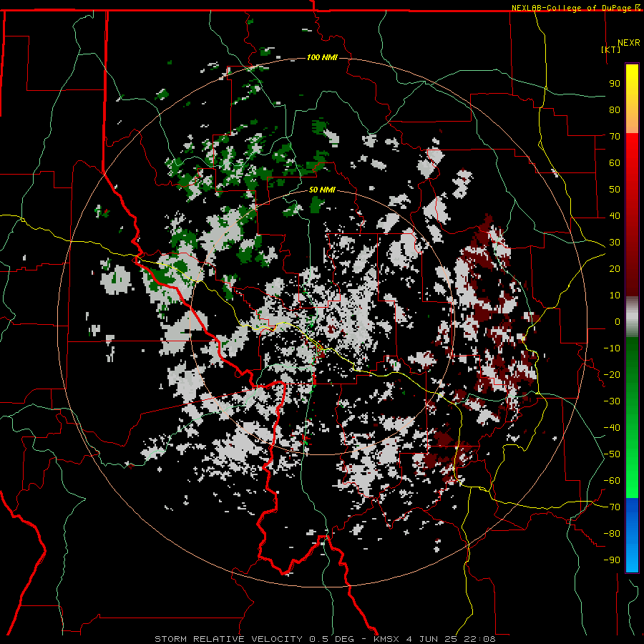
Task: Click the 50 value on the velocity scale
Action: point(615,190)
